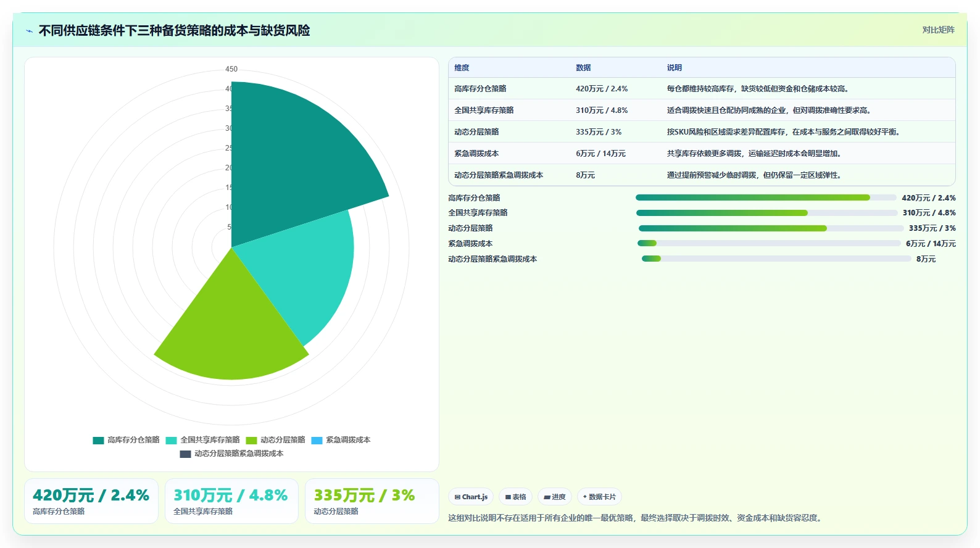Screen dimensions: 980x548
Task: Toggle 紧急调拨成本 legend color box
Action: point(317,441)
